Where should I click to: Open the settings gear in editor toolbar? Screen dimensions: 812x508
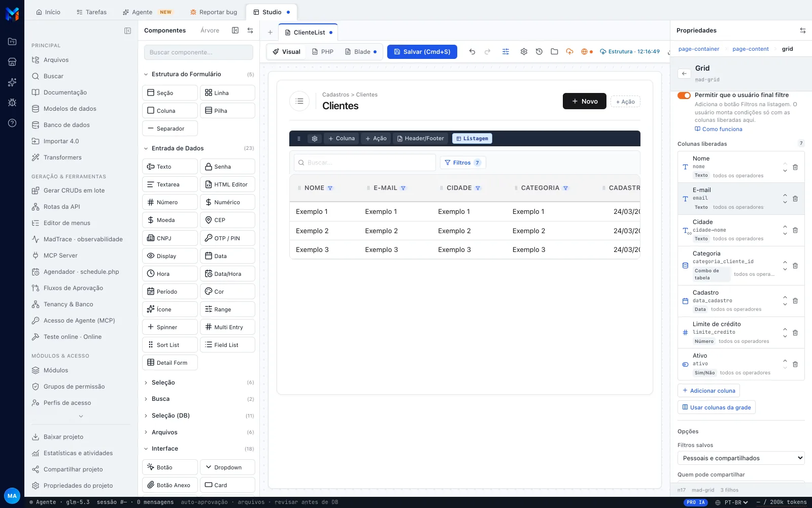point(524,52)
